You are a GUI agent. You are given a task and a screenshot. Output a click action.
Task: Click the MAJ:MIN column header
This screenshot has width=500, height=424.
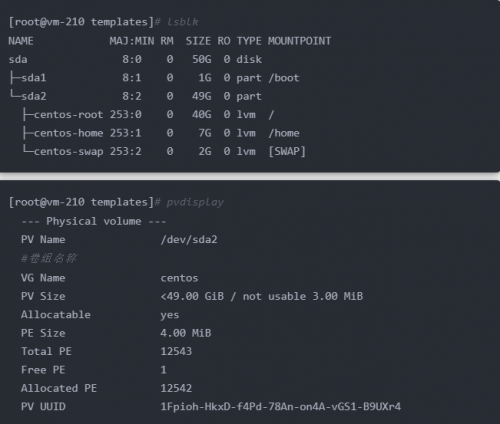[132, 41]
